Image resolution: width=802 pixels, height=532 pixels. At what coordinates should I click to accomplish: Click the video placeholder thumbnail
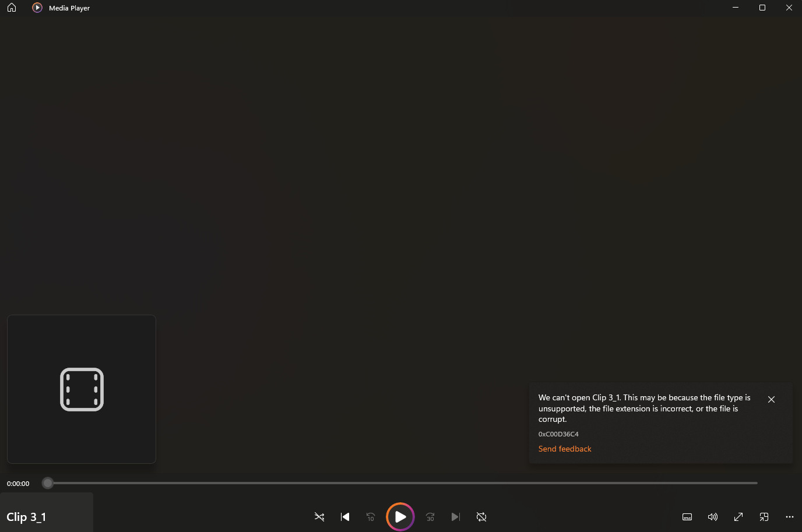point(82,389)
